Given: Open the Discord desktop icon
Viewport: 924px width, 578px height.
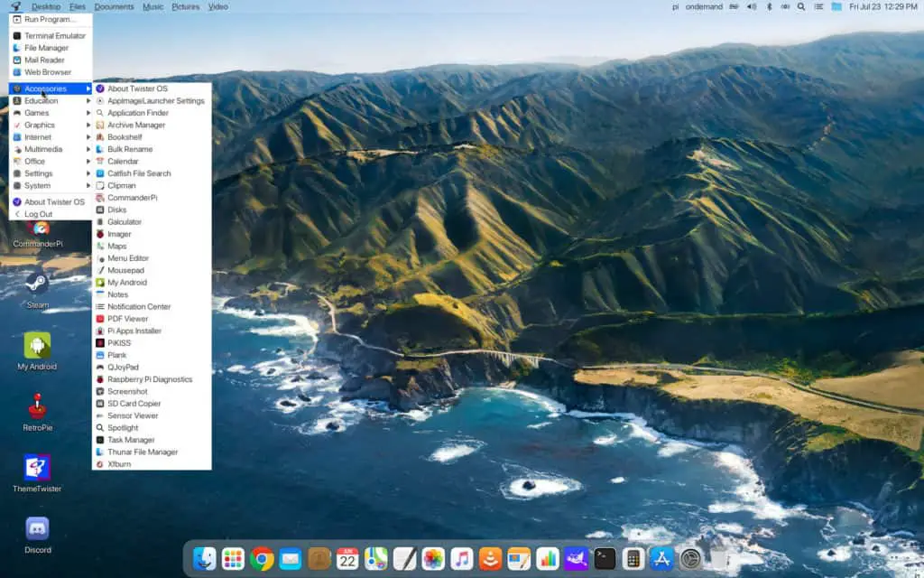Looking at the screenshot, I should [37, 535].
